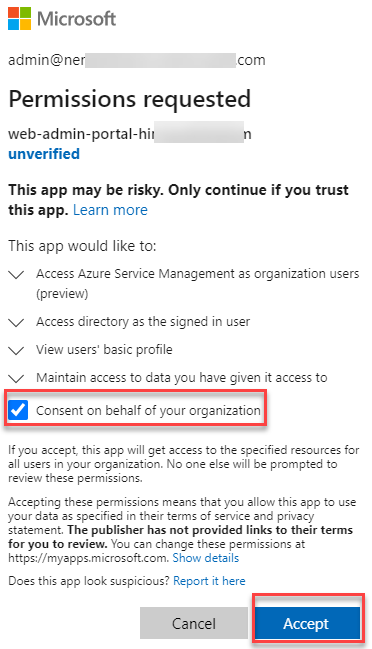Click the Microsoft wordmark text
This screenshot has height=649, width=372.
pyautogui.click(x=77, y=19)
